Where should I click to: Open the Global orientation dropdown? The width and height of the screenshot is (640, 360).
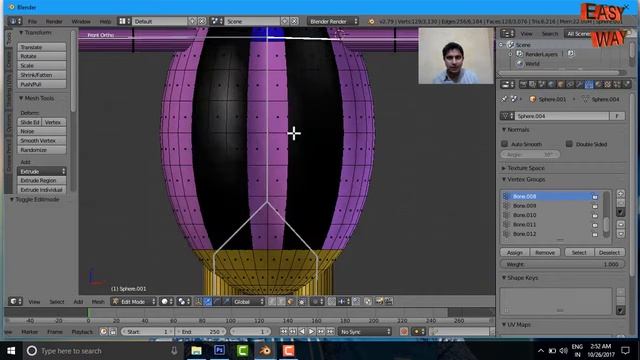[249, 302]
